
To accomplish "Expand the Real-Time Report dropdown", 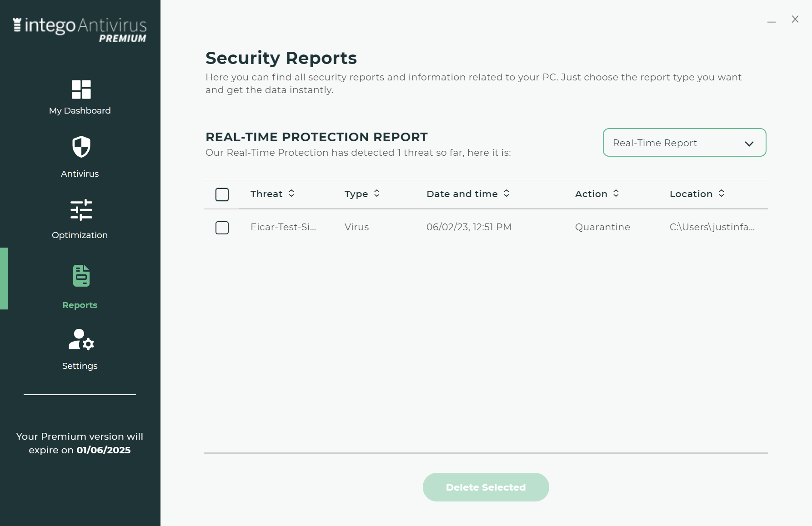I will click(x=684, y=143).
